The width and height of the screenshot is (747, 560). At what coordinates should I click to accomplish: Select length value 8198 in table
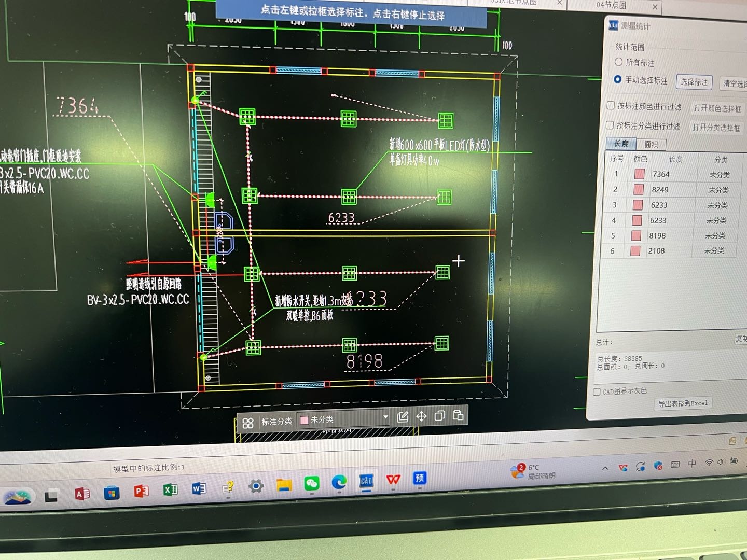coord(657,235)
